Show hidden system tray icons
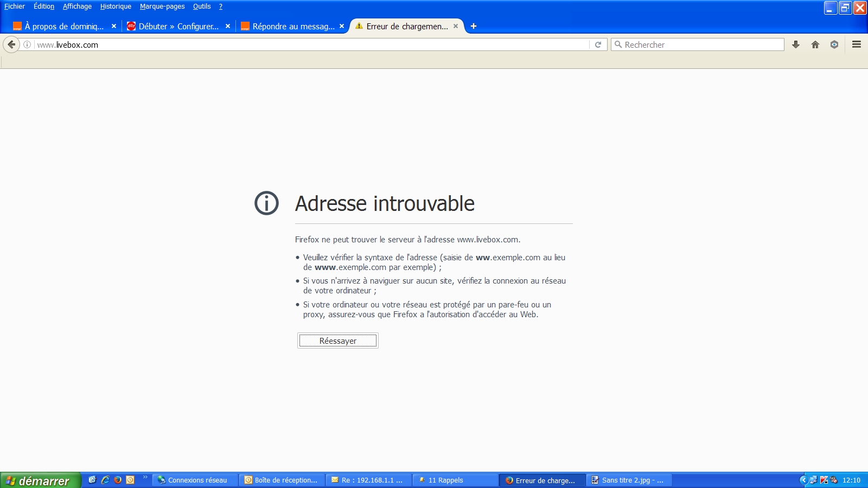This screenshot has width=868, height=488. pos(803,480)
